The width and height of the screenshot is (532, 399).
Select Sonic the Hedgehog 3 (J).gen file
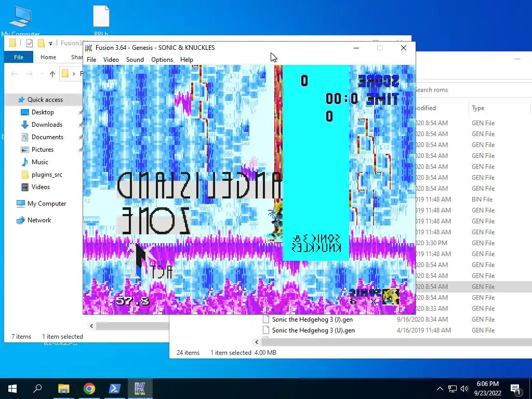(x=312, y=320)
